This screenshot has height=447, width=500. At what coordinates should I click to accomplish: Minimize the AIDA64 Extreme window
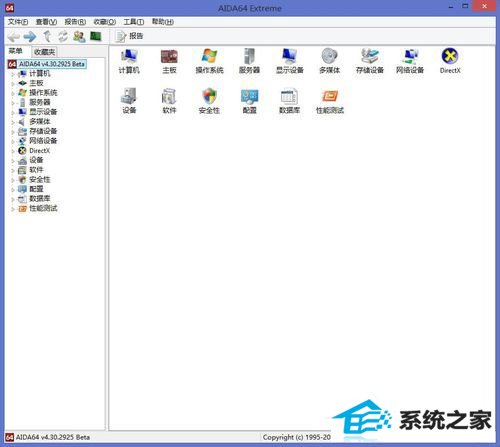pyautogui.click(x=451, y=6)
